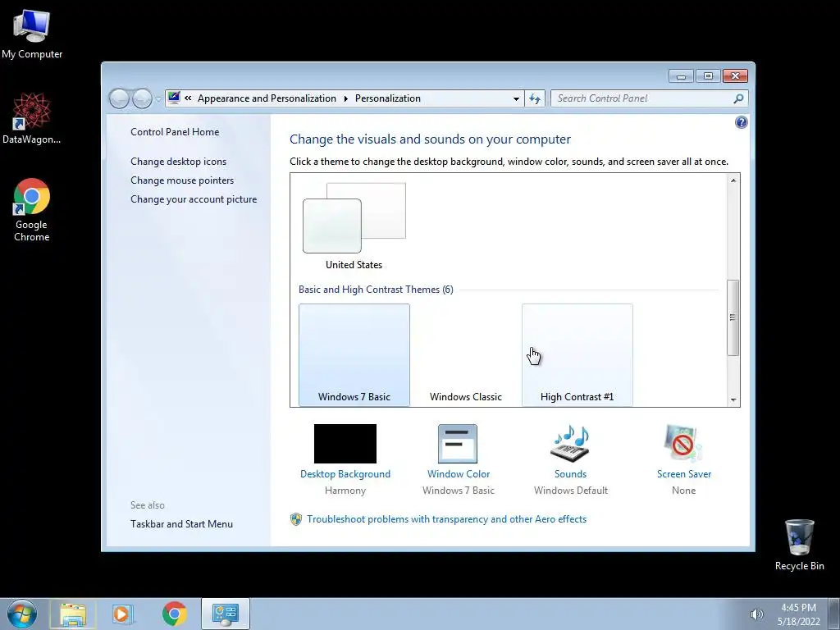The width and height of the screenshot is (840, 630).
Task: Click the theme list scroll up arrow
Action: pyautogui.click(x=733, y=180)
